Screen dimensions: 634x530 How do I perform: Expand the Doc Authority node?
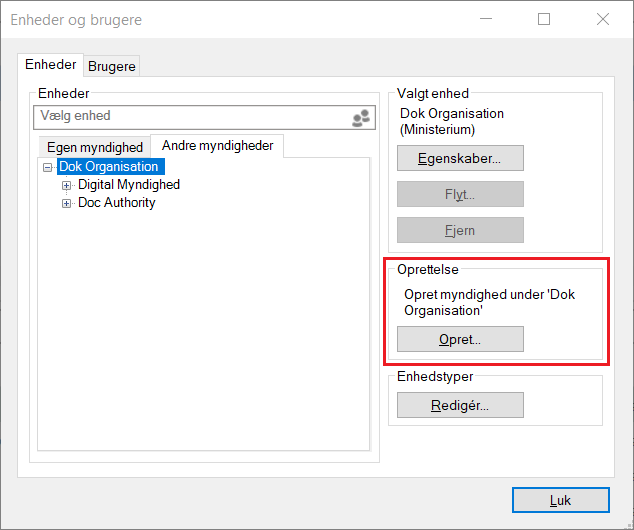[67, 203]
